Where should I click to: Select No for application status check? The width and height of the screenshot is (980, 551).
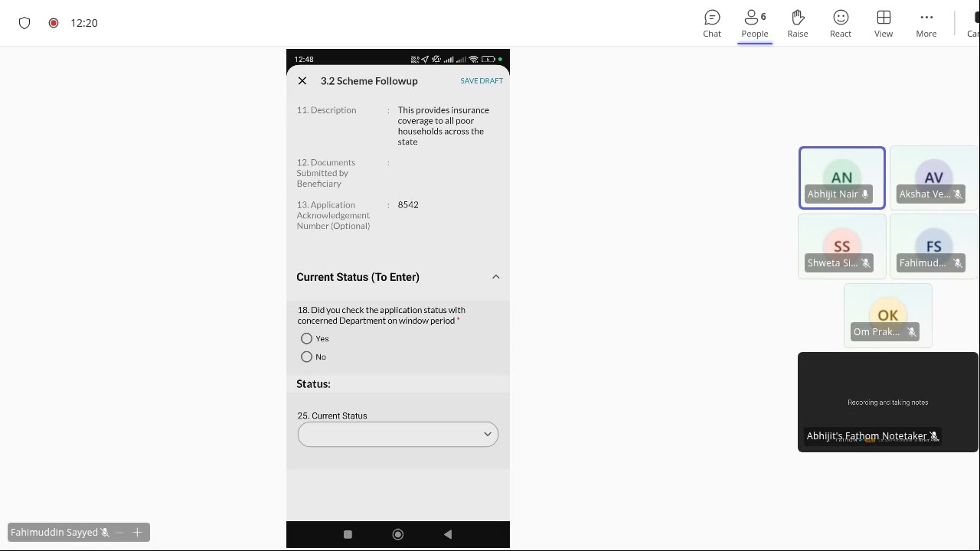click(306, 357)
